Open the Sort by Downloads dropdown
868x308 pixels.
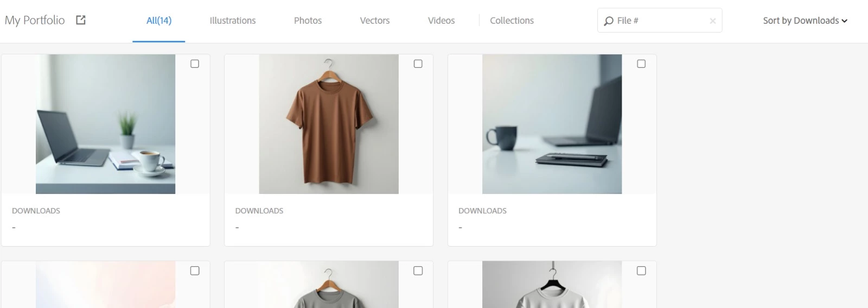tap(805, 21)
